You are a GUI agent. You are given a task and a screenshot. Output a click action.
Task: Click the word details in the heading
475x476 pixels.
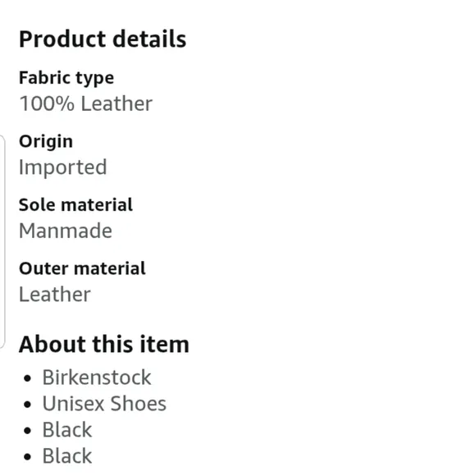pyautogui.click(x=149, y=39)
